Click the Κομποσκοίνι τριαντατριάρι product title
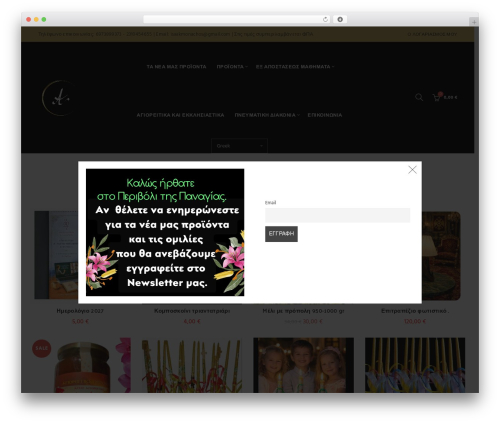The width and height of the screenshot is (500, 423). tap(192, 311)
